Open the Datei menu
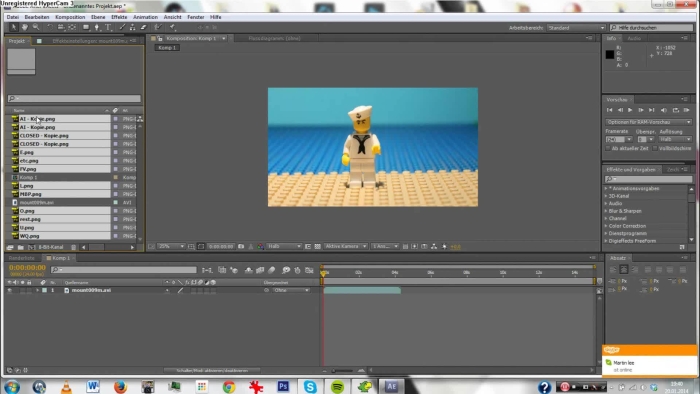 pyautogui.click(x=12, y=17)
